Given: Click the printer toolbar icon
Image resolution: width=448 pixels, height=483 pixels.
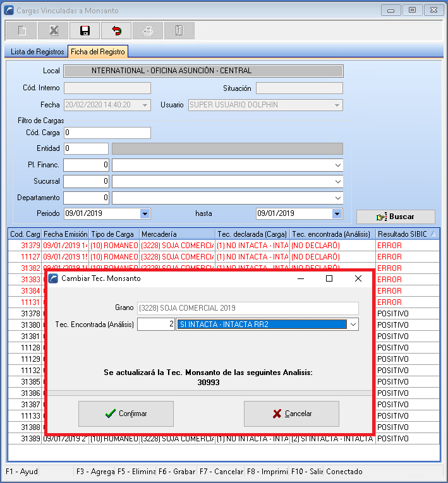Looking at the screenshot, I should 148,30.
